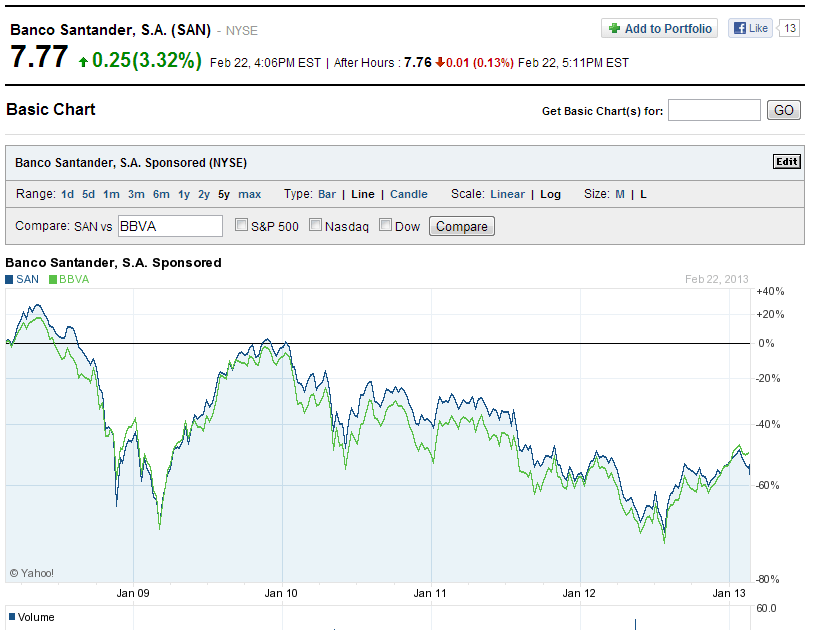Click the Edit button
This screenshot has height=630, width=813.
coord(787,162)
